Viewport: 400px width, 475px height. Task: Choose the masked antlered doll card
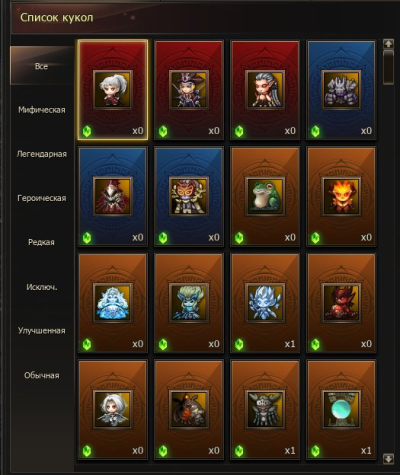(x=189, y=196)
